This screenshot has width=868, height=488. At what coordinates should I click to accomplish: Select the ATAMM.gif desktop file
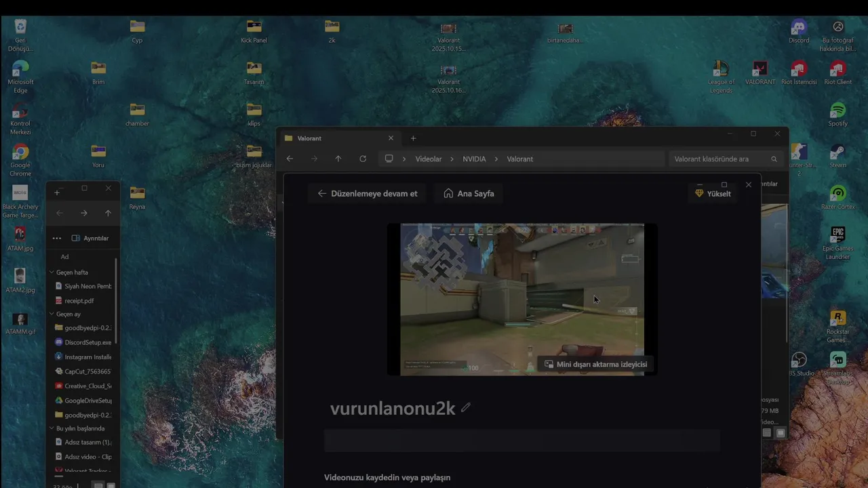pos(20,322)
